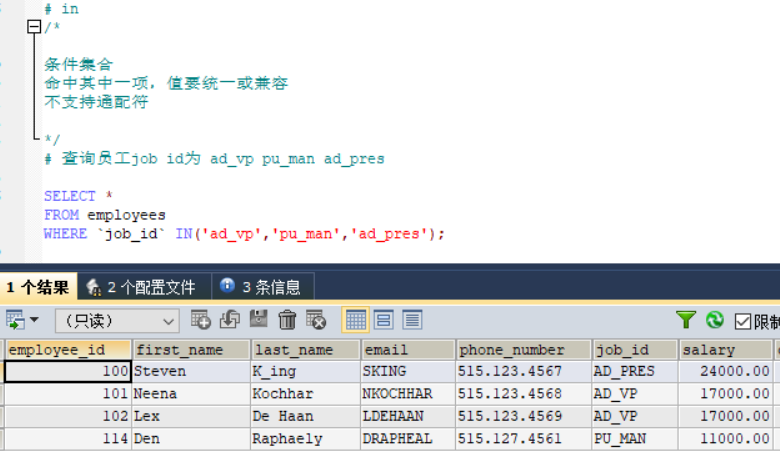780x465 pixels.
Task: Click the delete row trash icon
Action: 287,320
